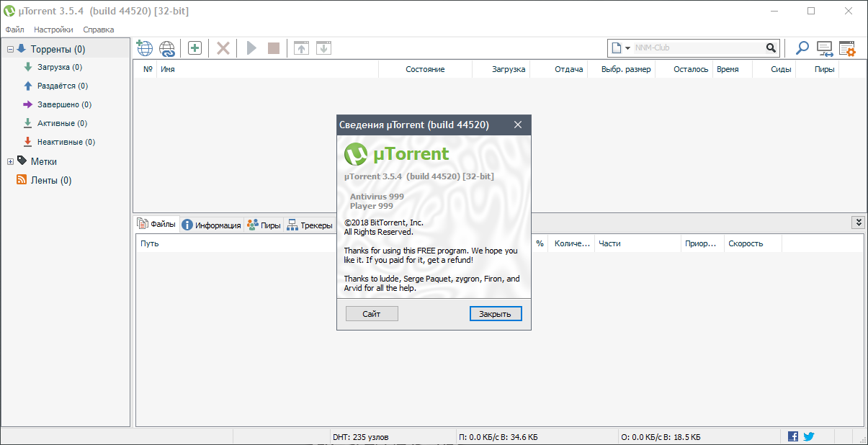Open the search provider dropdown arrow
Image resolution: width=868 pixels, height=445 pixels.
tap(627, 48)
